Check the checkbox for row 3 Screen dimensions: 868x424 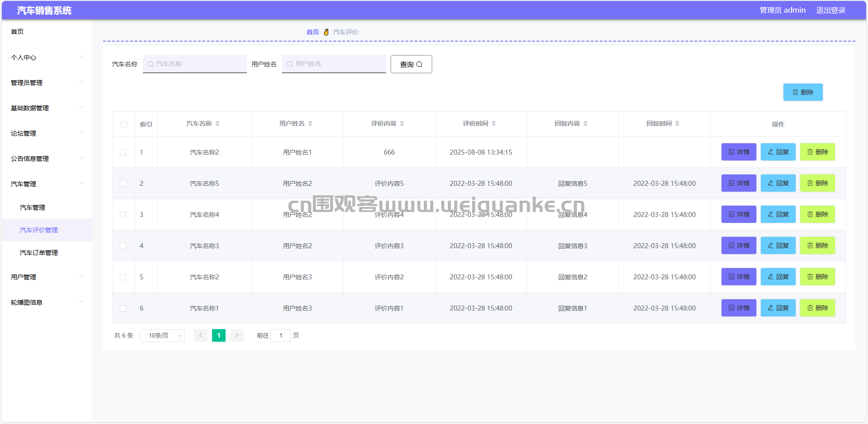click(123, 215)
